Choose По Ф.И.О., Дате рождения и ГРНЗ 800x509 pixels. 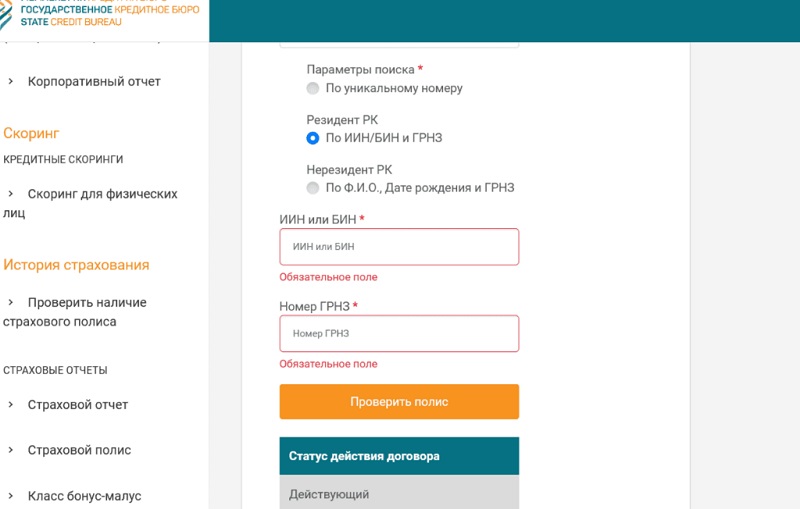point(313,188)
